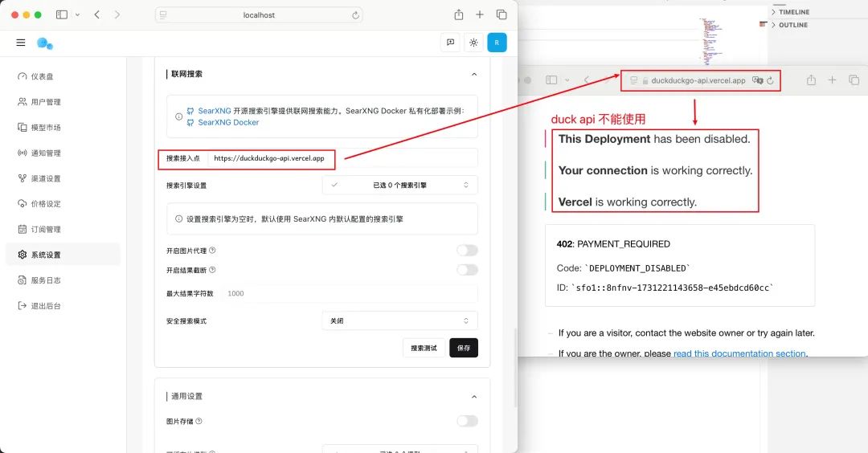Collapse the 联网搜索 section
The width and height of the screenshot is (868, 453).
(474, 74)
